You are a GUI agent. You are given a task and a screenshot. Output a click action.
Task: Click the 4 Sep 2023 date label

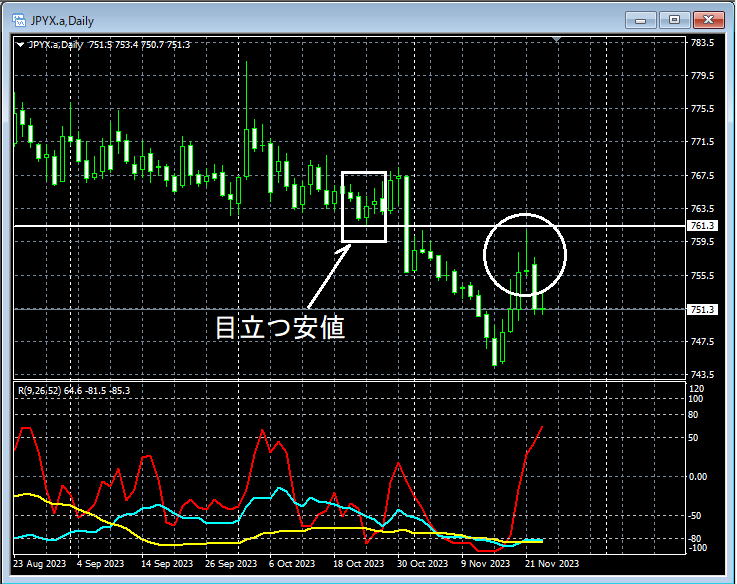pyautogui.click(x=100, y=563)
